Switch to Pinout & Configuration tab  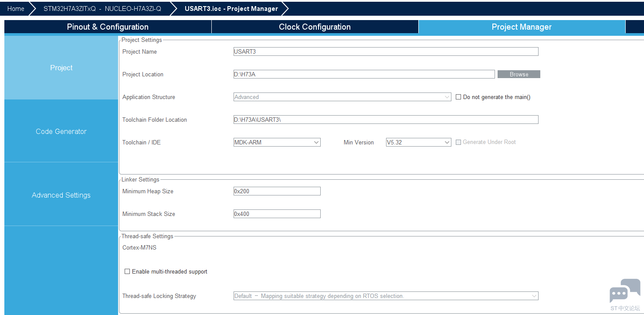(108, 27)
